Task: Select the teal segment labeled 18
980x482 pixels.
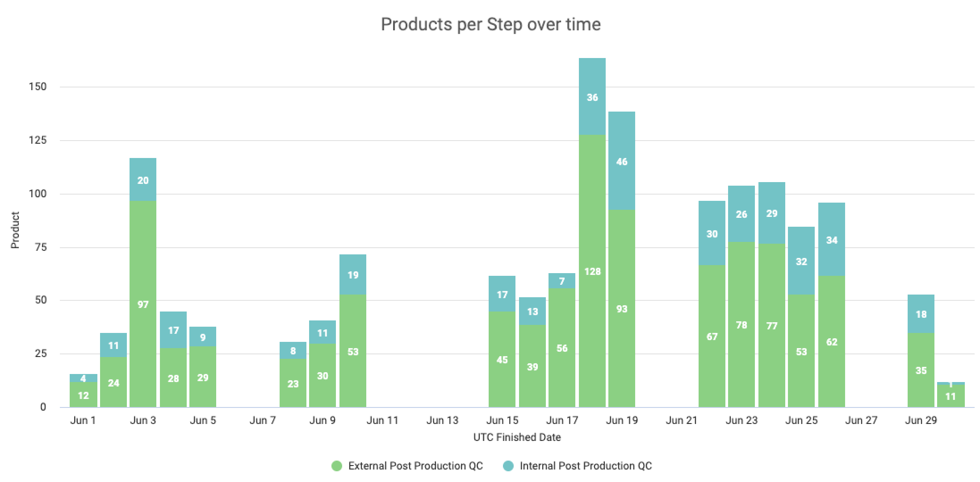Action: [x=921, y=314]
